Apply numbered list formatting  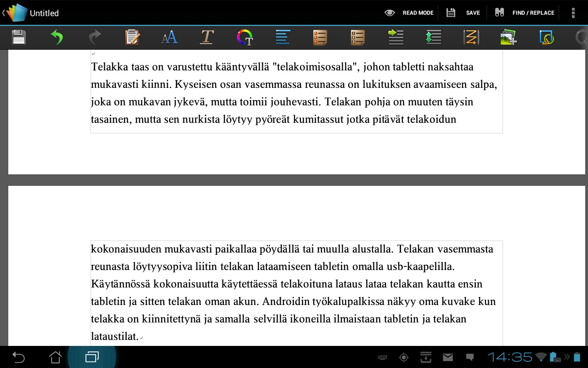point(357,37)
